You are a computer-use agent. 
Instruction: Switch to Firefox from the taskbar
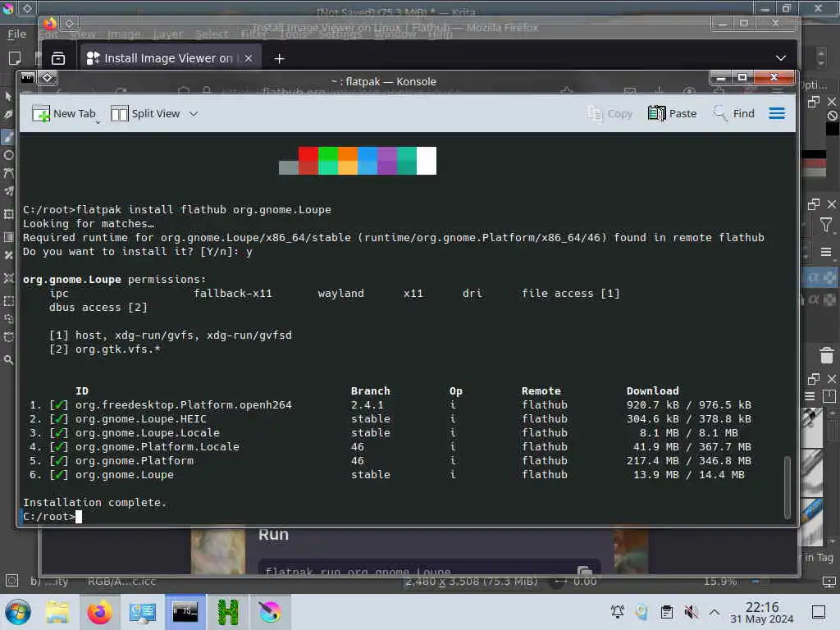99,612
